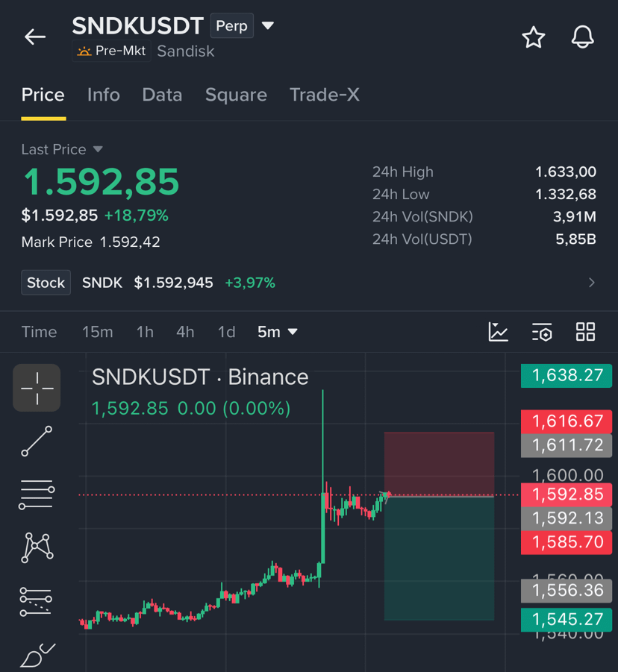The height and width of the screenshot is (672, 618).
Task: Select the trend line drawing tool
Action: pos(37,441)
